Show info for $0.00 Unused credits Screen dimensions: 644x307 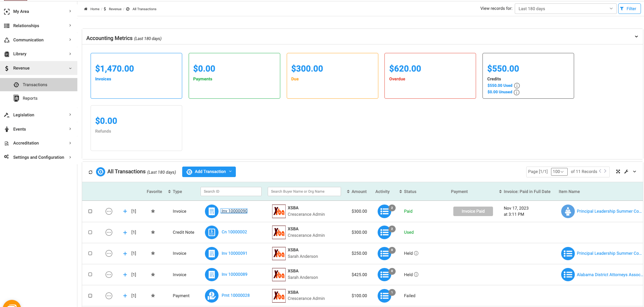(x=516, y=92)
